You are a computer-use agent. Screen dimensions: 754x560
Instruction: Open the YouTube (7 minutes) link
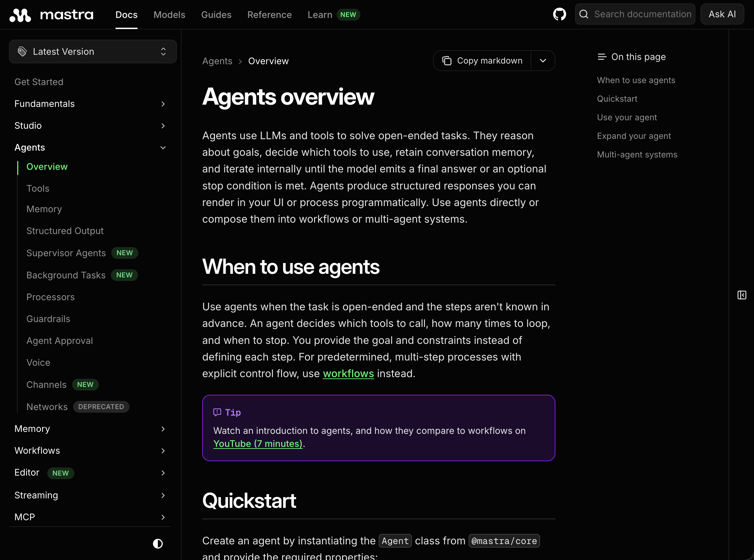(x=258, y=444)
